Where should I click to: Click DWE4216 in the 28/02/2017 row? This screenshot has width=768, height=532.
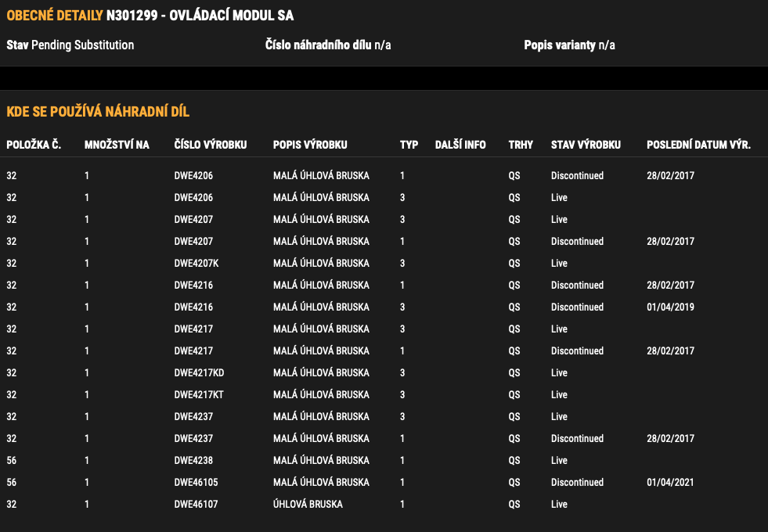(193, 286)
